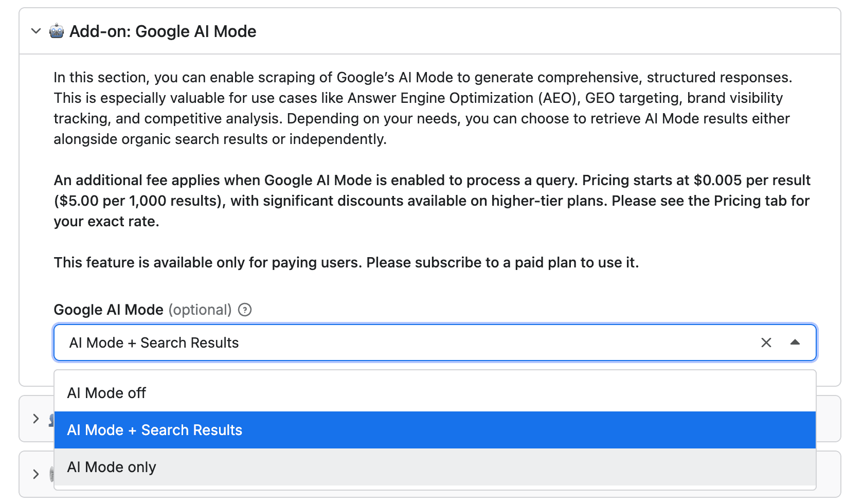863x504 pixels.
Task: Click the partially hidden icon beside the middle chevron
Action: (x=51, y=421)
